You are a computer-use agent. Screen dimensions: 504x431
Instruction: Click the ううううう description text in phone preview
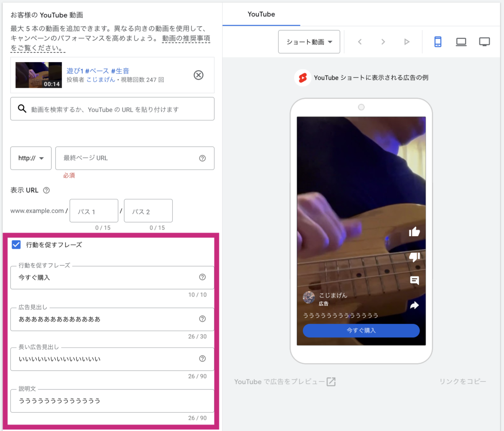341,315
